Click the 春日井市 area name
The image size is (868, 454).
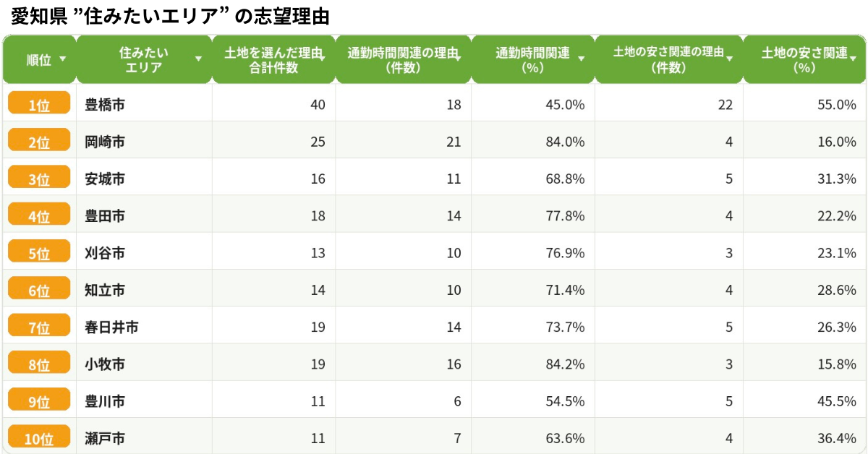pyautogui.click(x=111, y=327)
